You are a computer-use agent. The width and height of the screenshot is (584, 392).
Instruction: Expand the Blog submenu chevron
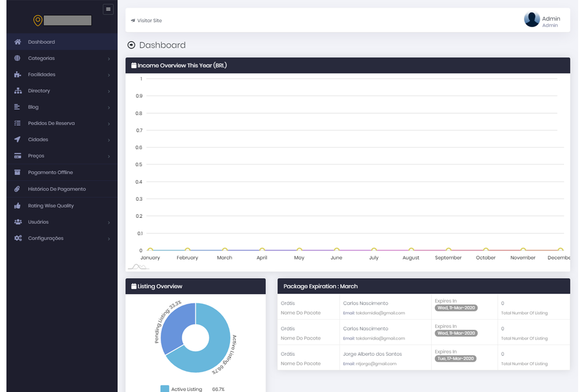109,108
